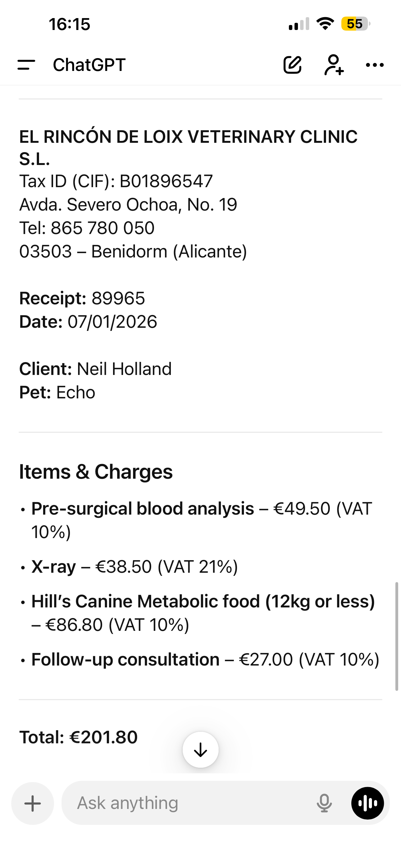Tap the Items & Charges heading
This screenshot has height=868, width=401.
[x=96, y=471]
